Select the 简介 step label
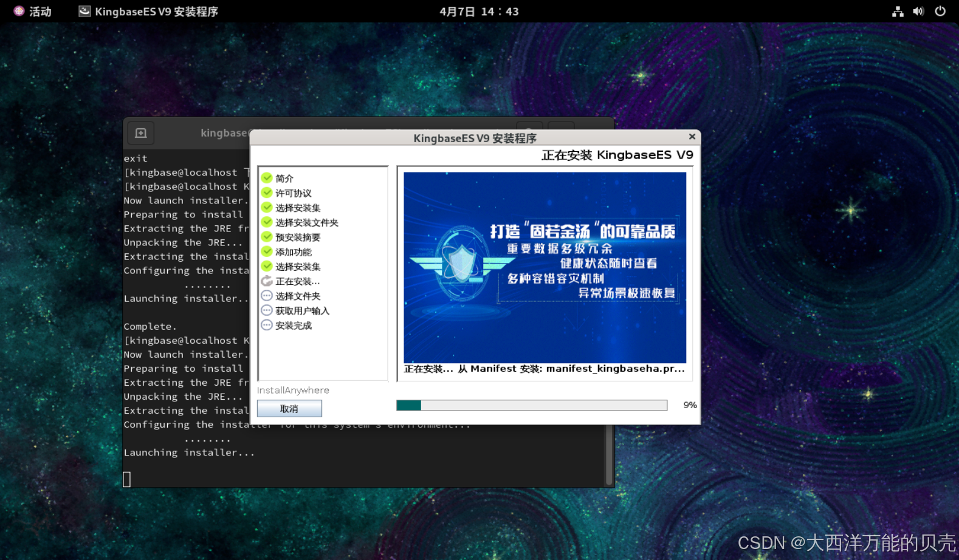The width and height of the screenshot is (959, 560). click(284, 179)
